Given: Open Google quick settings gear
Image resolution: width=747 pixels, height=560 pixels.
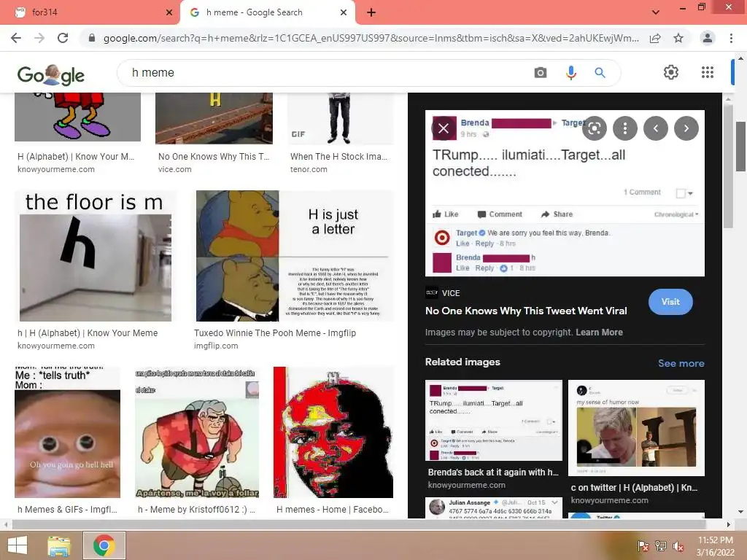Looking at the screenshot, I should [x=671, y=72].
